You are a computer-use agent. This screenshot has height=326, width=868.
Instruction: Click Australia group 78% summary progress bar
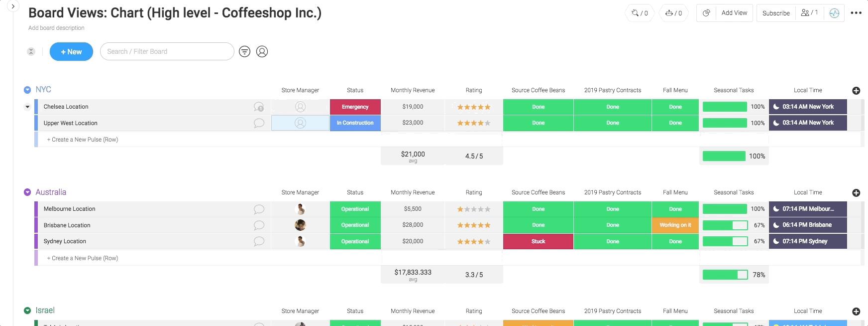pos(725,275)
